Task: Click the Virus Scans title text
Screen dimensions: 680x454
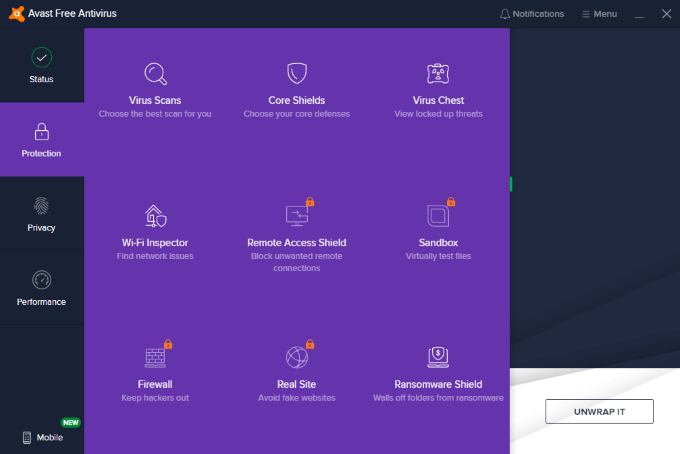Action: 155,100
